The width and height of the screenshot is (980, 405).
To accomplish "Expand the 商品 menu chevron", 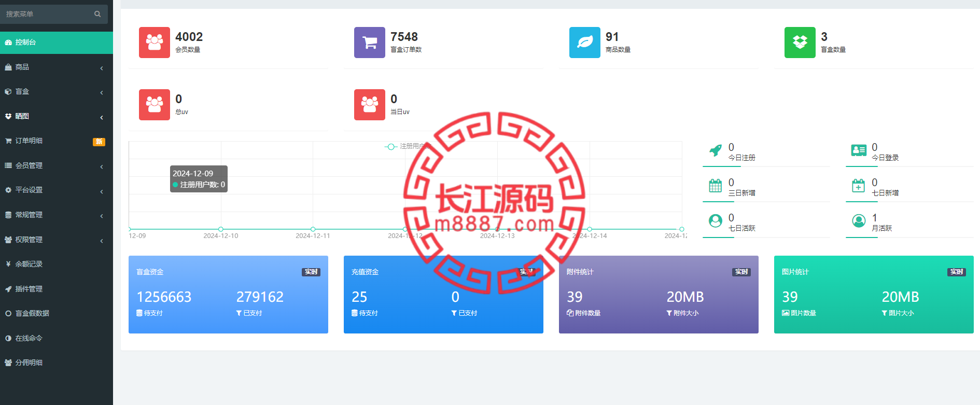I will (102, 68).
